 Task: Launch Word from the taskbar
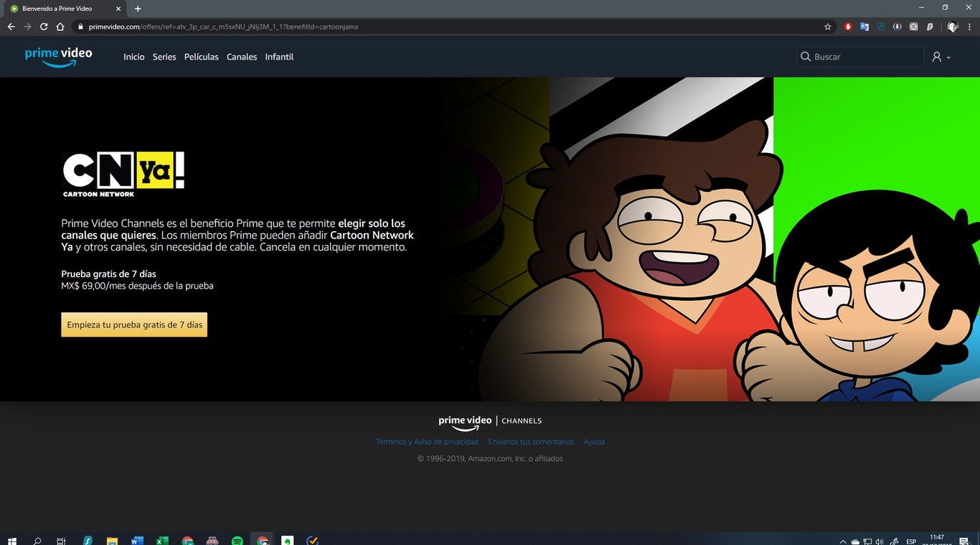click(137, 541)
